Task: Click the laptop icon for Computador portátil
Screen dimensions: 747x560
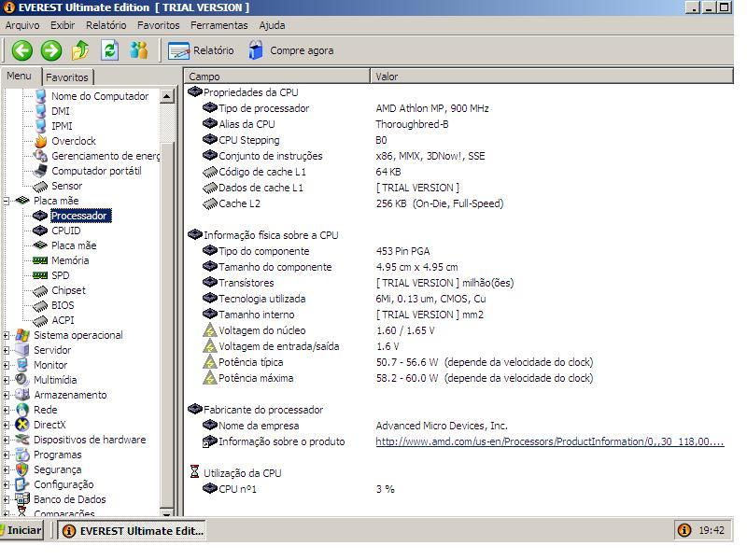Action: [40, 171]
